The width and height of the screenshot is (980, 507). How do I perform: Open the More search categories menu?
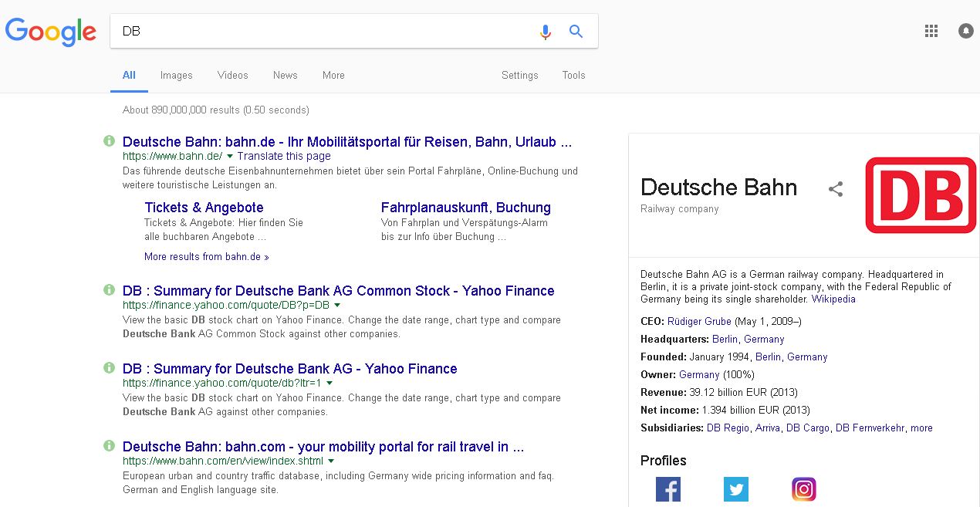[x=333, y=75]
